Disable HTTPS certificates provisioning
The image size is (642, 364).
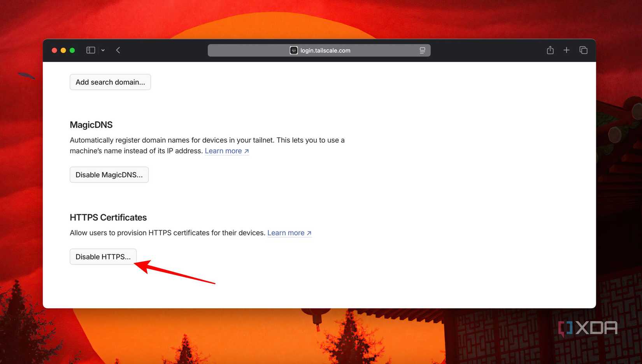point(103,256)
